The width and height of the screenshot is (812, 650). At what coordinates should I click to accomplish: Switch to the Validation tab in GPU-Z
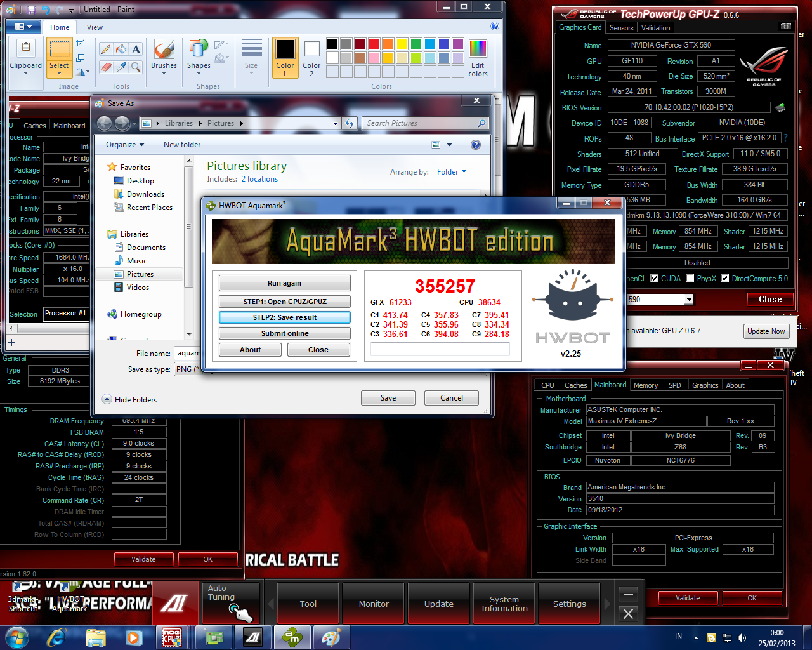(x=655, y=28)
